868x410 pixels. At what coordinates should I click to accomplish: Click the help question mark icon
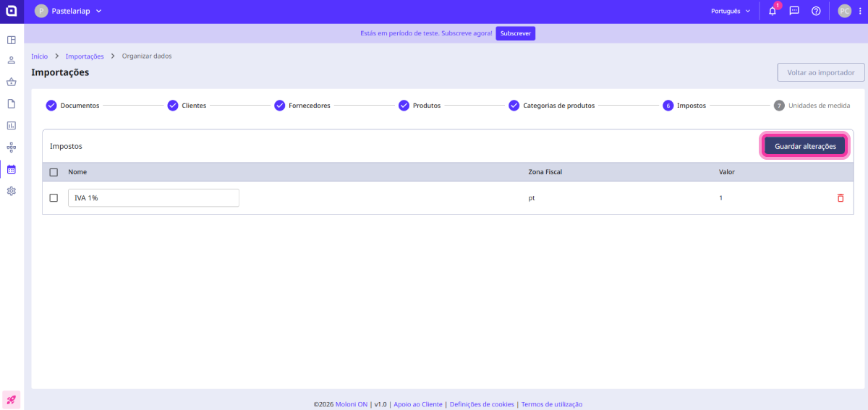click(816, 12)
